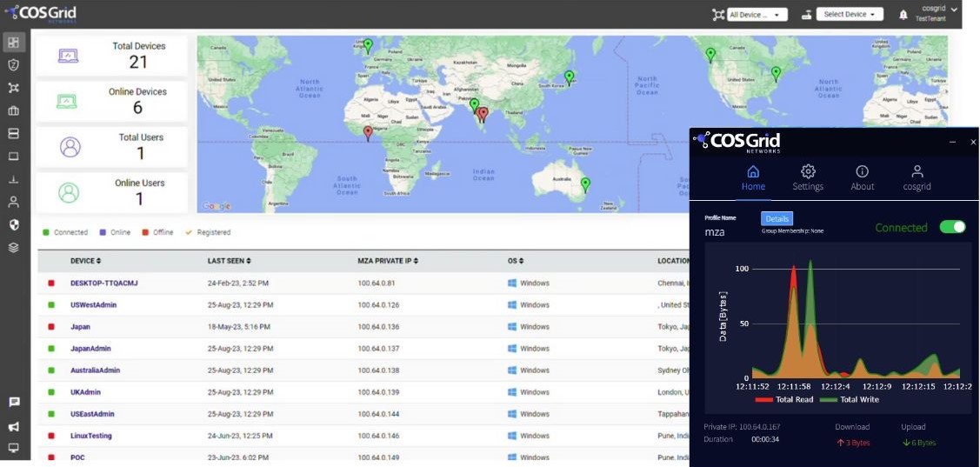Open the USWestAdmin device link
This screenshot has height=467, width=980.
click(x=93, y=305)
